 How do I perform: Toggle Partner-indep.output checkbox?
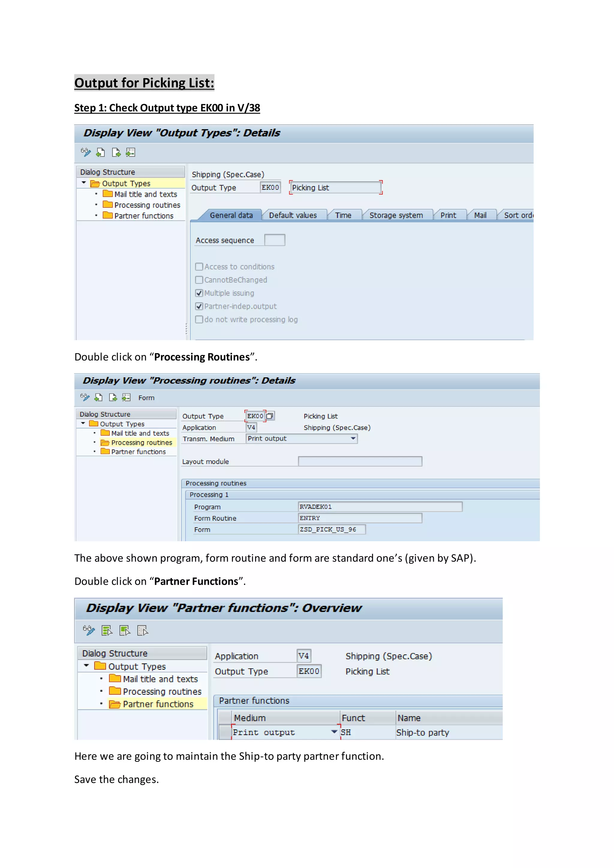coord(199,306)
